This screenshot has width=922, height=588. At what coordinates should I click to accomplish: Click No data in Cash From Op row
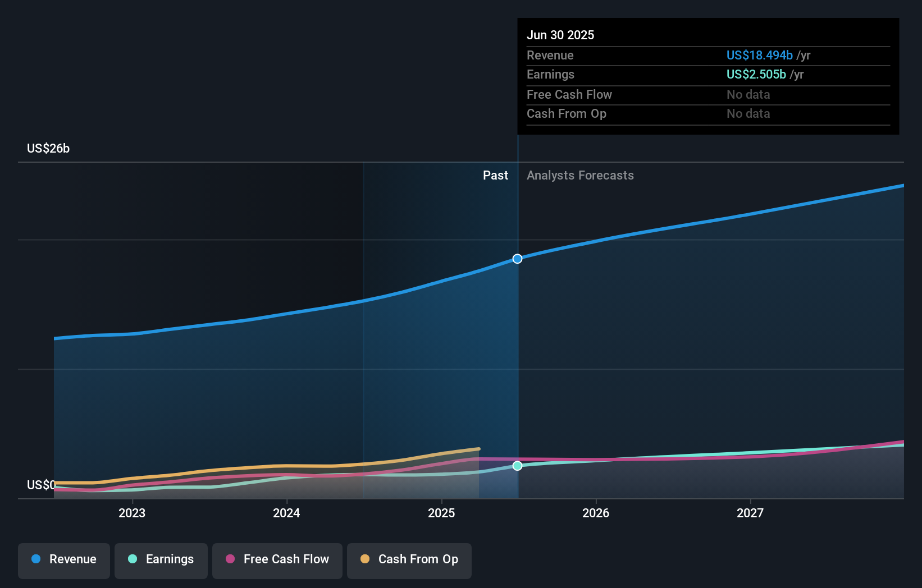tap(748, 113)
